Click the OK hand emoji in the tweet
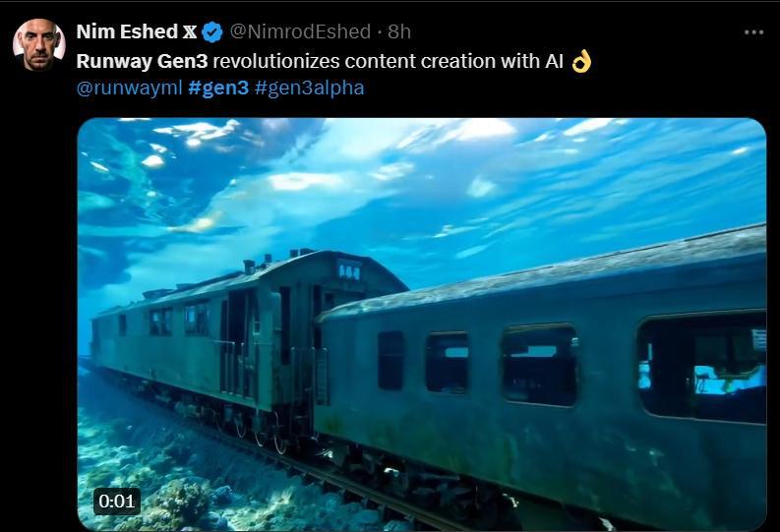Viewport: 780px width, 532px height. (x=581, y=62)
